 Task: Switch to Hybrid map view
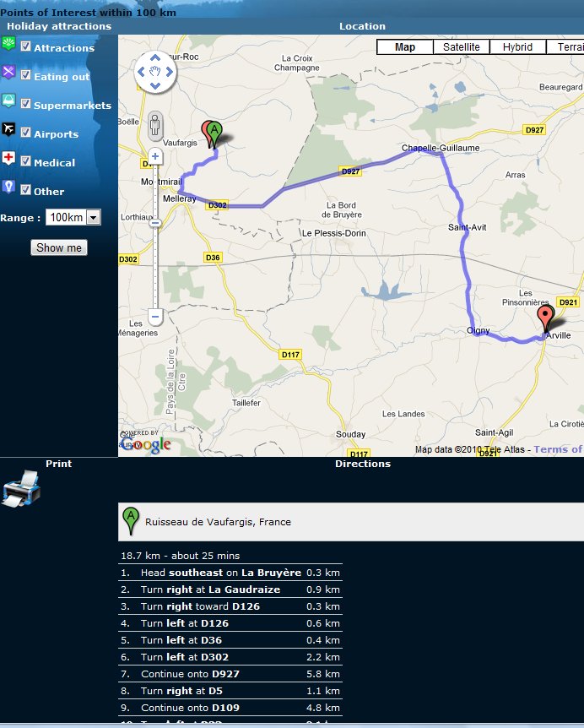[517, 47]
